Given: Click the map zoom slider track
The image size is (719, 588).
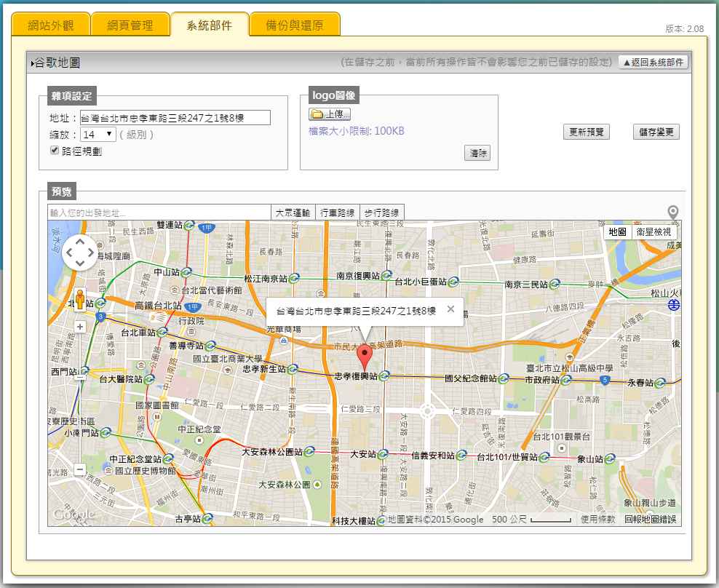Looking at the screenshot, I should tap(80, 408).
